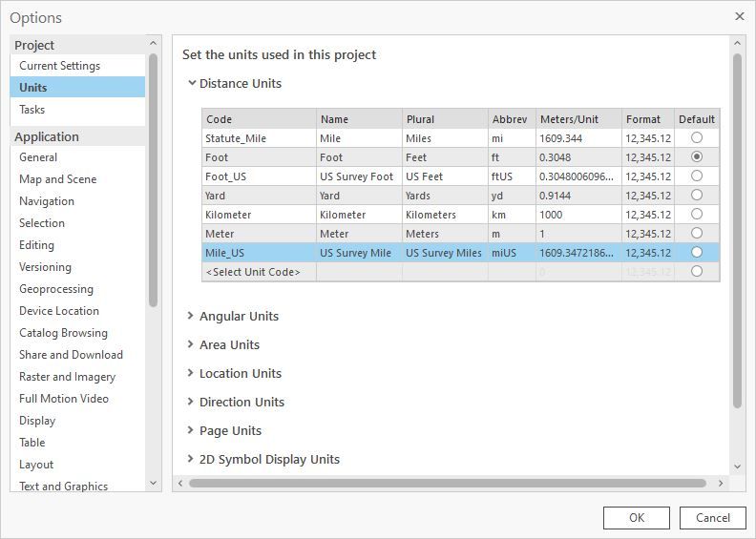Go to Selection options
Screen dimensions: 756x539
77,223
